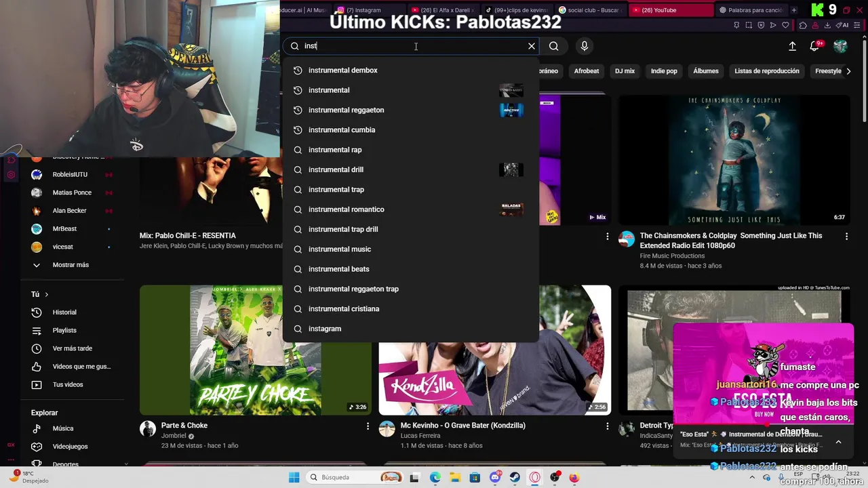Filter by Afrobeat chip
This screenshot has height=488, width=868.
pyautogui.click(x=587, y=71)
